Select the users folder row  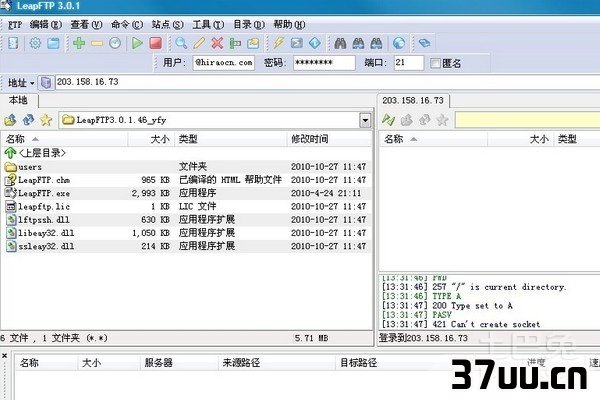(x=186, y=167)
